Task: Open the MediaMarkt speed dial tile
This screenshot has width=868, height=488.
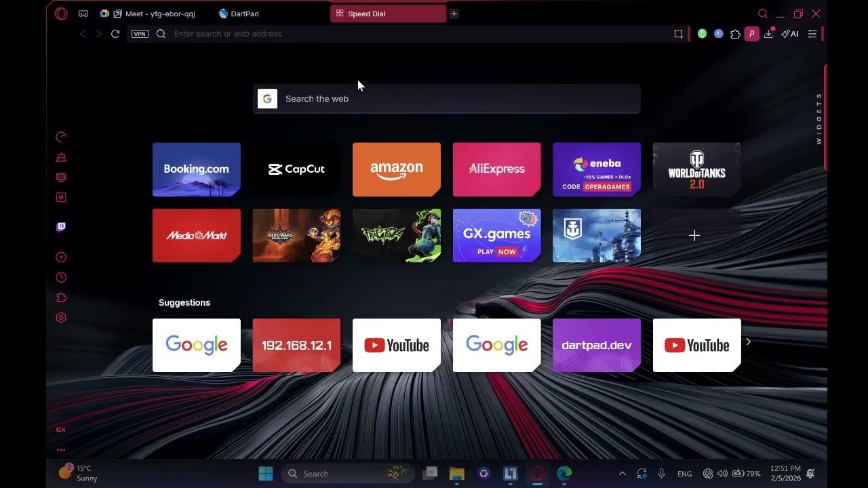Action: point(197,235)
